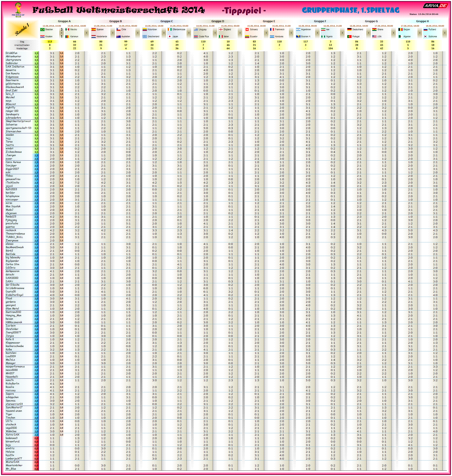Select the Gruppe G header

pyautogui.click(x=372, y=22)
